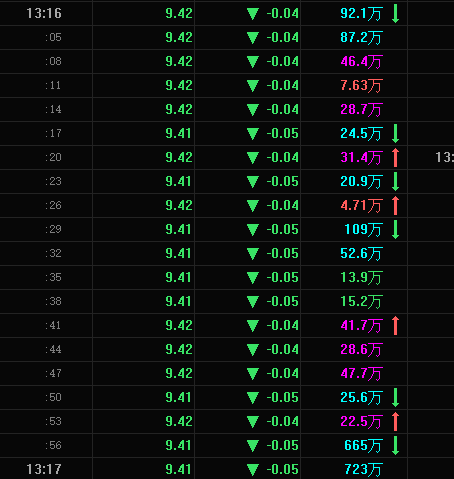Click red up arrow beside 4.71万

point(396,205)
